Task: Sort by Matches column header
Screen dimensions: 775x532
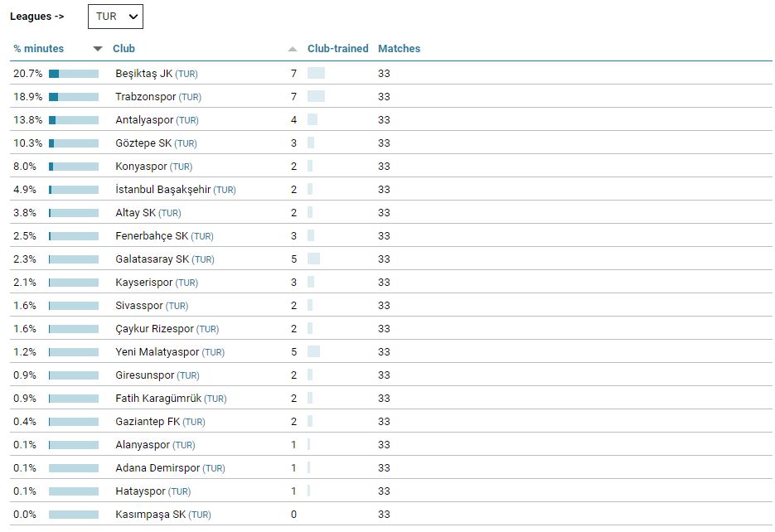Action: [399, 48]
